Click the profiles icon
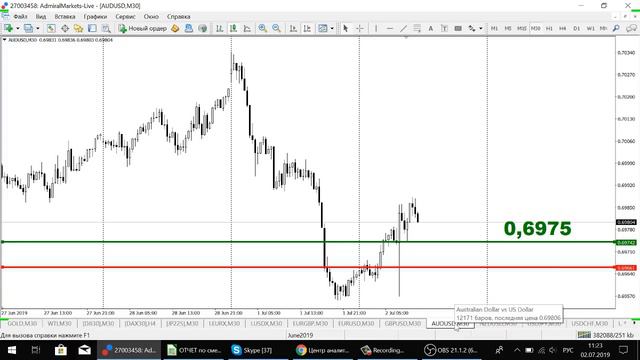The width and height of the screenshot is (640, 360). pos(28,28)
